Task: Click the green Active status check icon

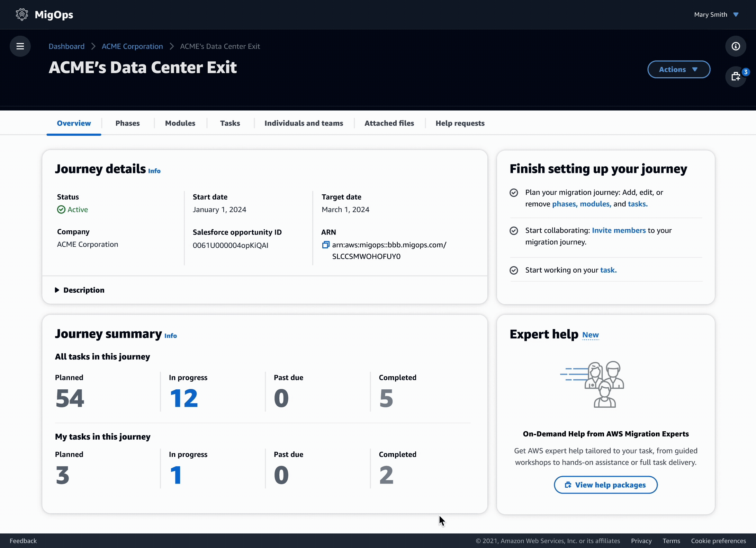Action: pyautogui.click(x=61, y=210)
